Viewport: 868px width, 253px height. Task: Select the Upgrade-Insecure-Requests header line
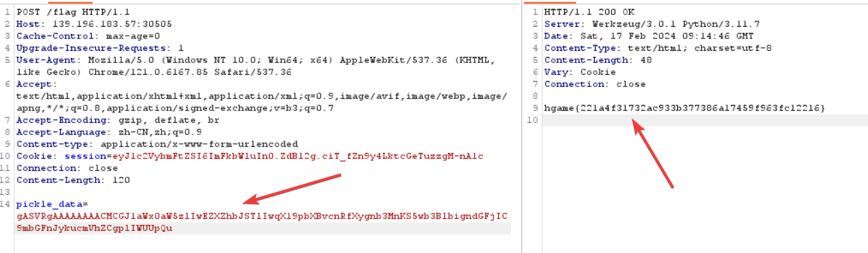(100, 48)
